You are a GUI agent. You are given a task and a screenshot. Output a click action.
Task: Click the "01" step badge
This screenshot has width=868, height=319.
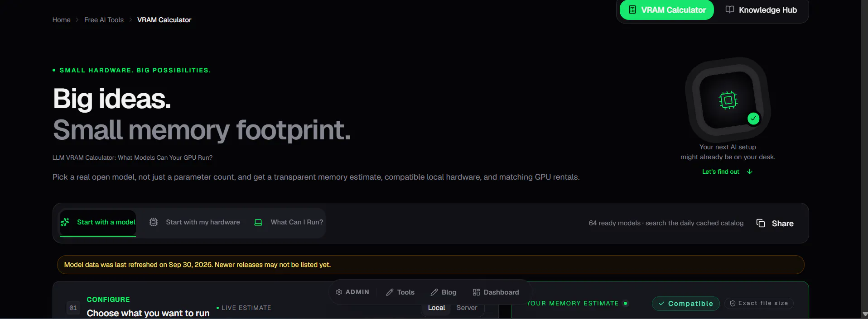(x=73, y=308)
